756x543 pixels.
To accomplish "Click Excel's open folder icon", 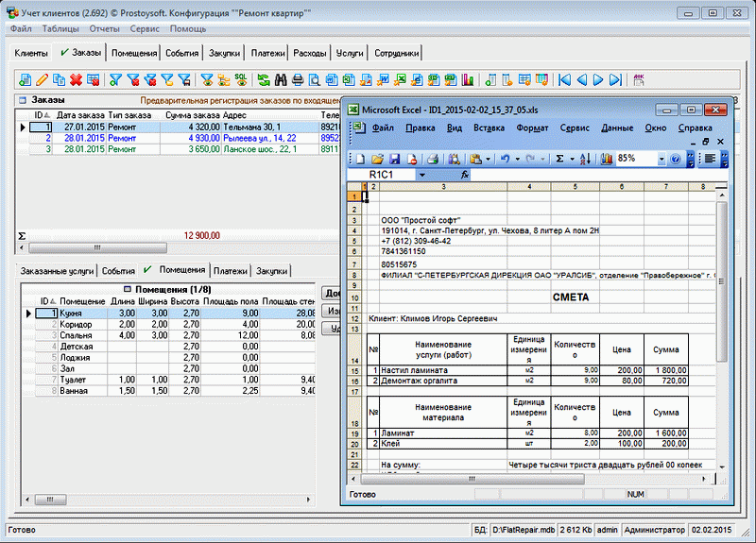I will tap(377, 159).
